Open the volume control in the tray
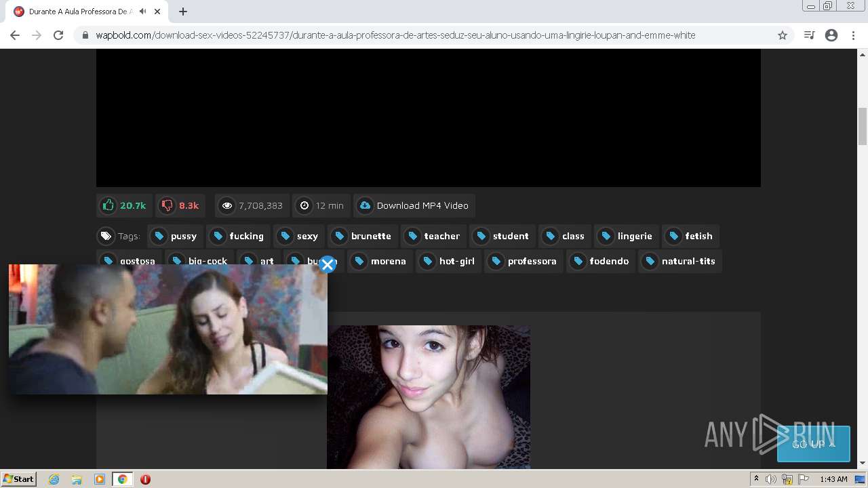Screen dimensions: 868x488 point(770,479)
